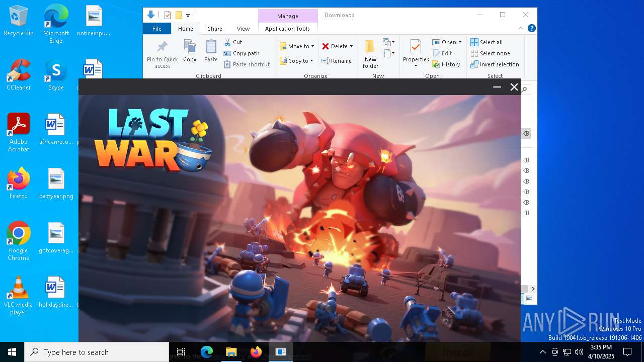Switch to the Home ribbon tab
The width and height of the screenshot is (644, 362).
(186, 29)
